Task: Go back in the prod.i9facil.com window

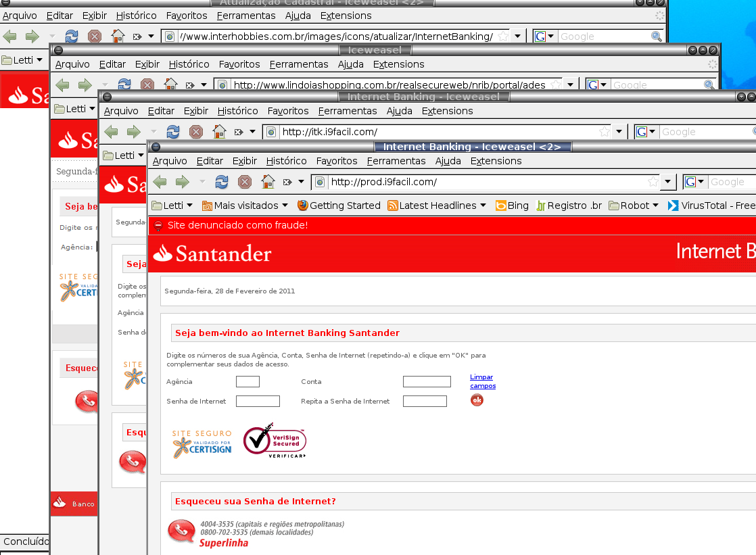Action: click(x=160, y=182)
